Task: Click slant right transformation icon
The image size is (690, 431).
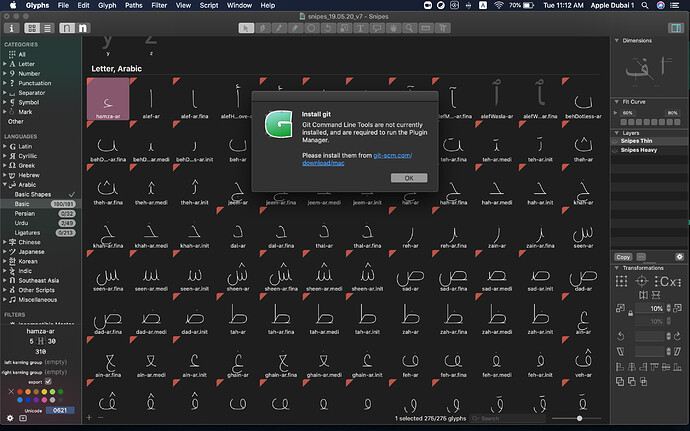Action: coord(678,351)
